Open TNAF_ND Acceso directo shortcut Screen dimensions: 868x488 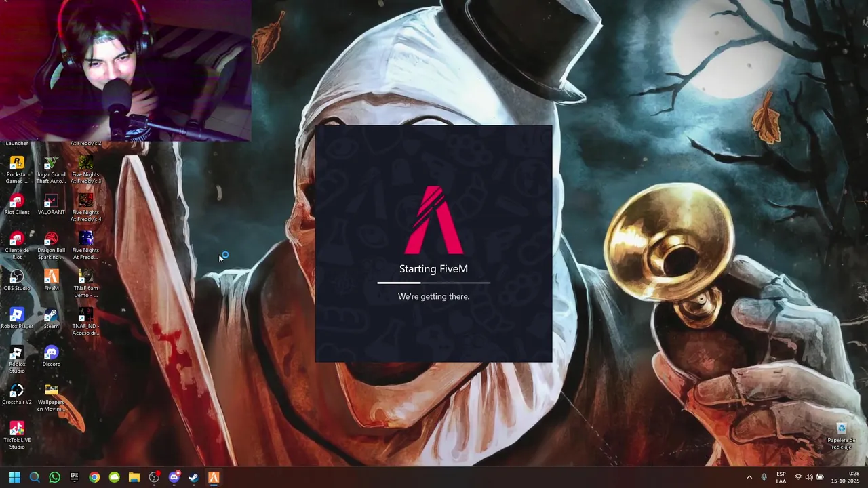85,322
